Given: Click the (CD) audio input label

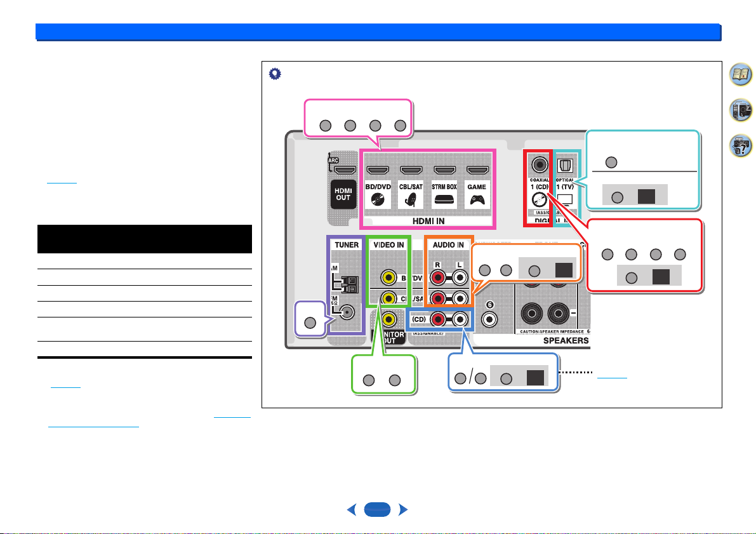Looking at the screenshot, I should tap(419, 319).
